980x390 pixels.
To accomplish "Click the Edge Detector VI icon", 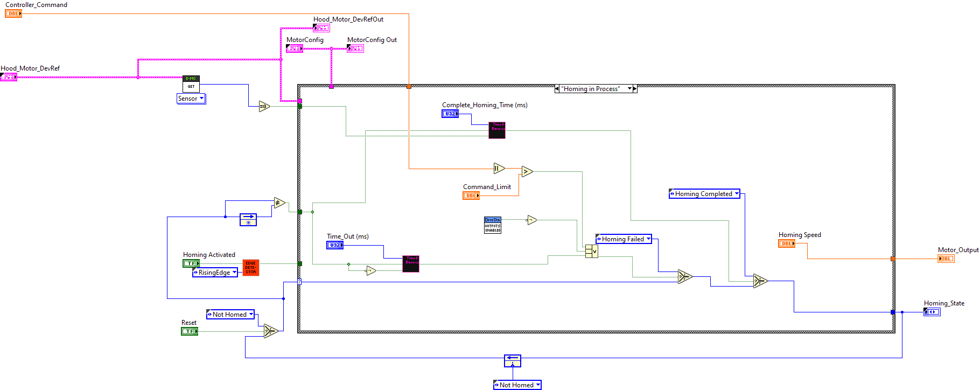I will (x=251, y=268).
